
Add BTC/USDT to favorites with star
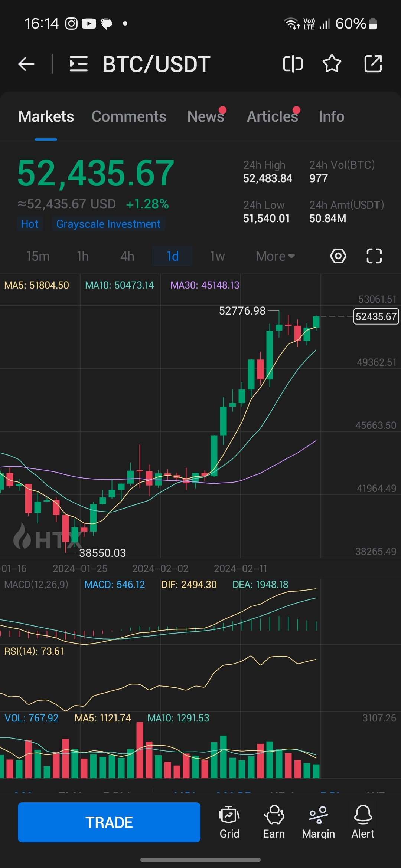click(x=332, y=64)
